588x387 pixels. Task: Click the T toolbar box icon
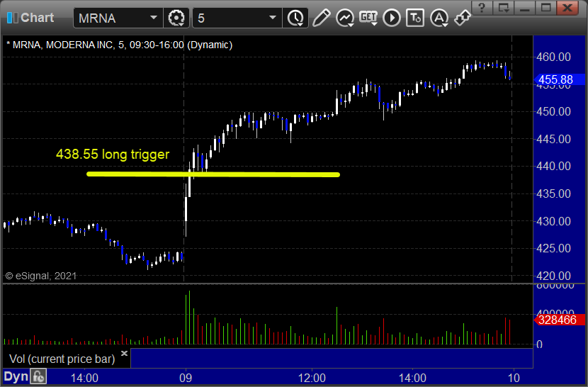point(415,18)
